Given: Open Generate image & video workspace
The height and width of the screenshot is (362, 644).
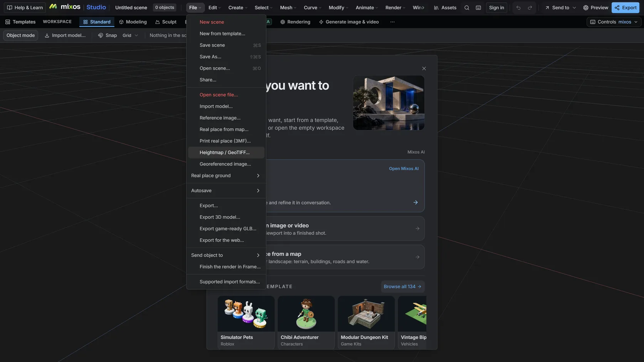Looking at the screenshot, I should tap(349, 22).
